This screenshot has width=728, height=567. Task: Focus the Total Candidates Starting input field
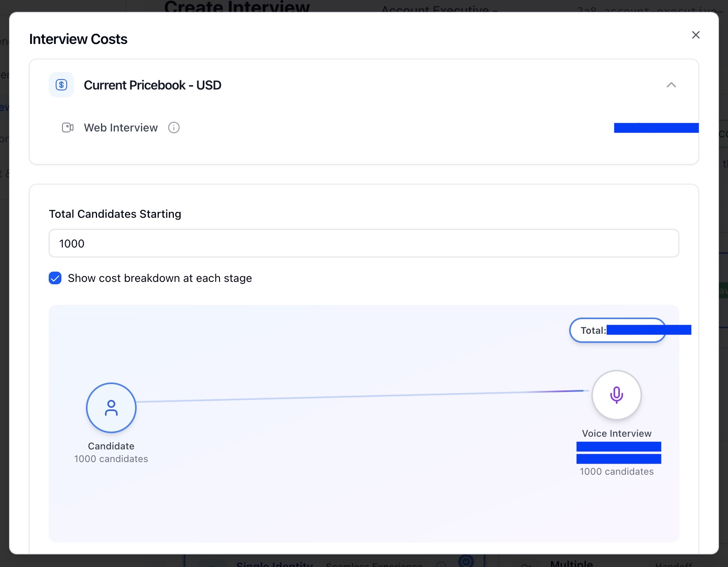click(364, 243)
